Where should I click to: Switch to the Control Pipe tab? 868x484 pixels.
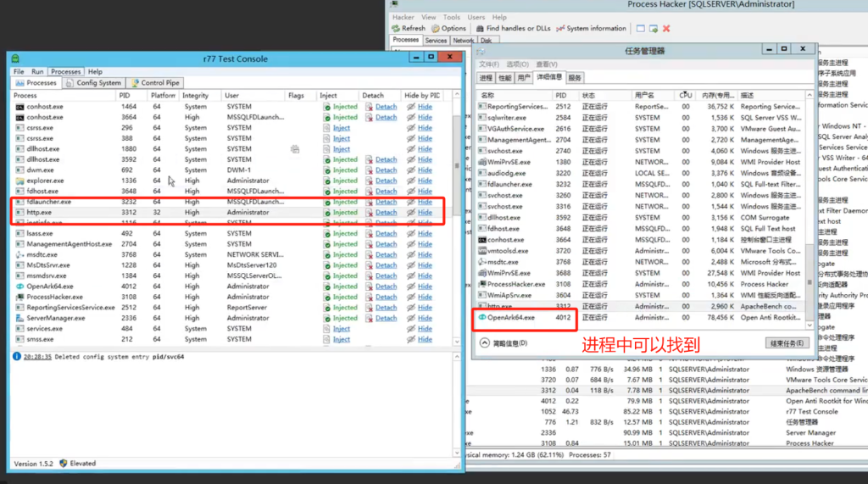[x=156, y=83]
